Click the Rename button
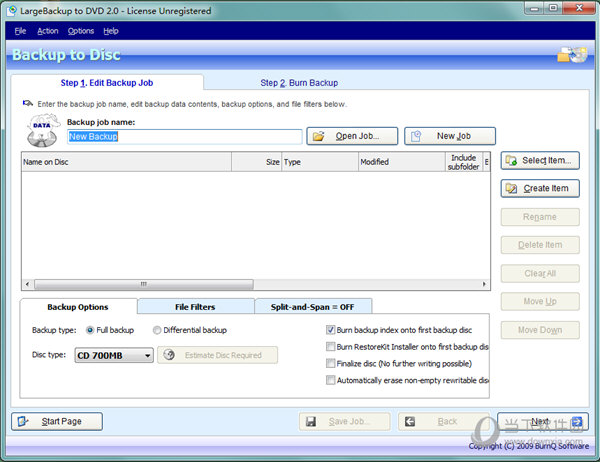The height and width of the screenshot is (462, 600). tap(540, 217)
